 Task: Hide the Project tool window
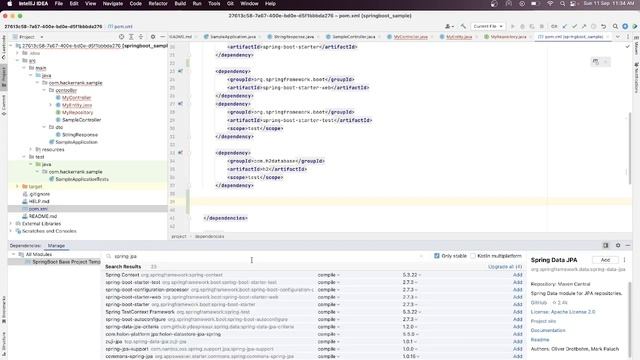click(x=162, y=37)
